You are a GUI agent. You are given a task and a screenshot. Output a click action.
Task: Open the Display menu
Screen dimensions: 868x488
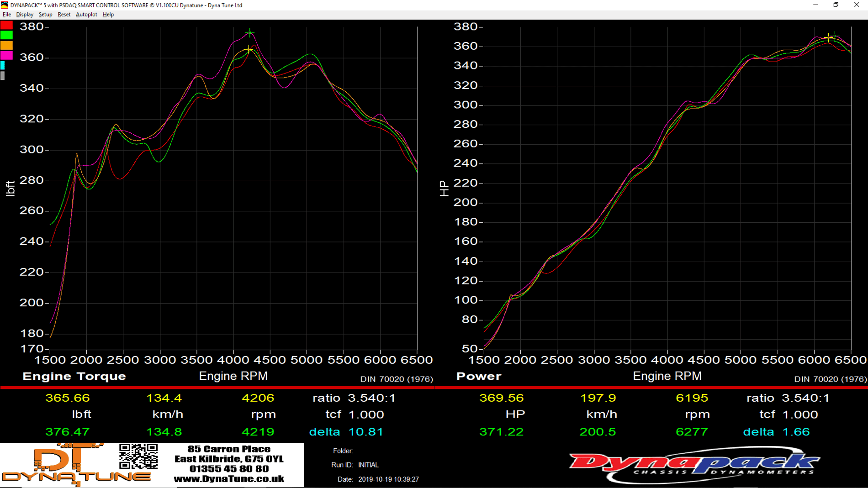[25, 15]
